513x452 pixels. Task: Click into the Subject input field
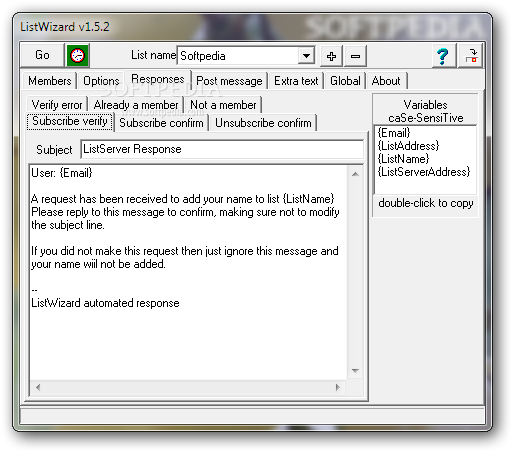[x=222, y=149]
